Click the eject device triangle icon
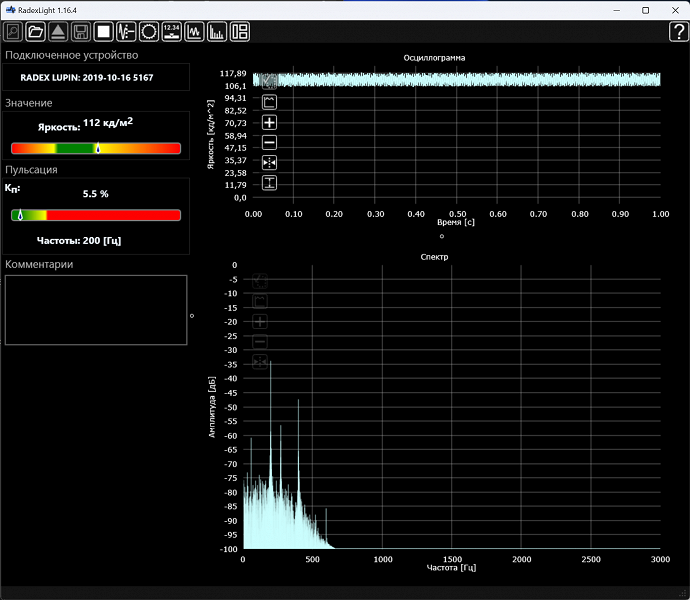The height and width of the screenshot is (600, 690). (59, 32)
